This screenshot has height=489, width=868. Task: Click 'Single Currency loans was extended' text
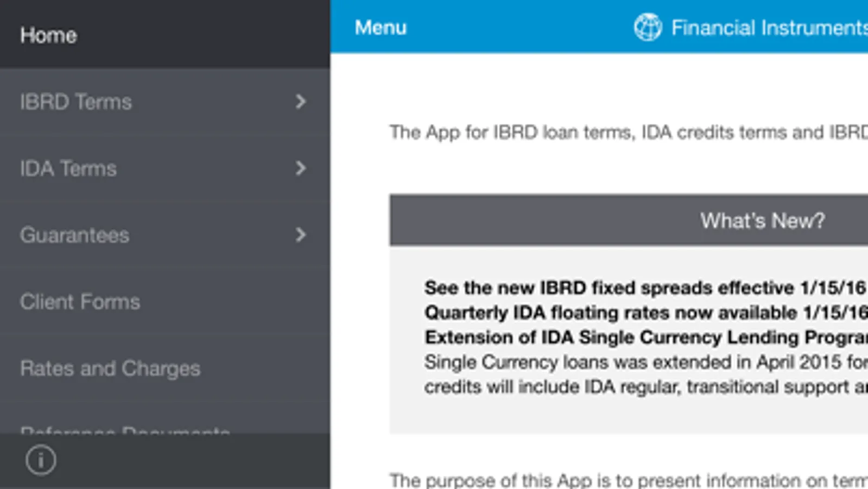646,362
